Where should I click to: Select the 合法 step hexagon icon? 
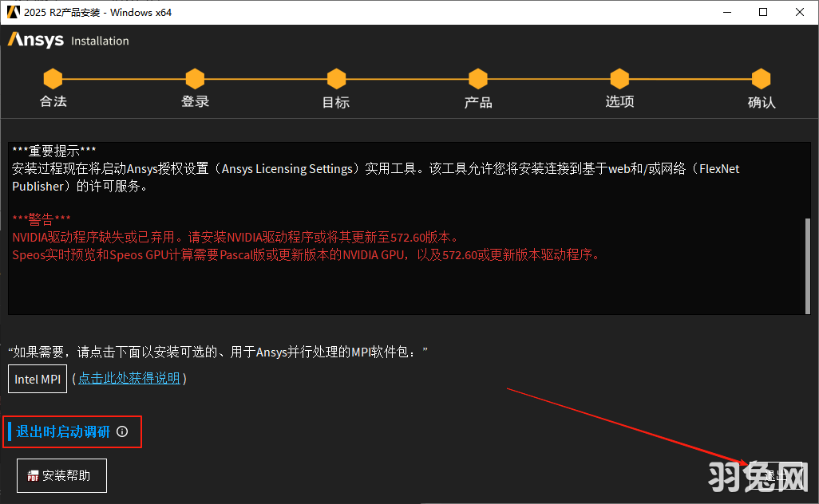pyautogui.click(x=53, y=78)
